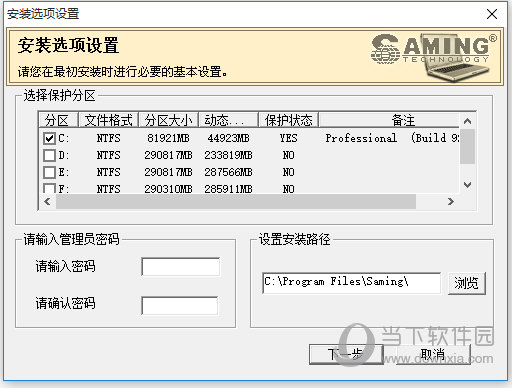Click the 保护状态 column header

[288, 120]
